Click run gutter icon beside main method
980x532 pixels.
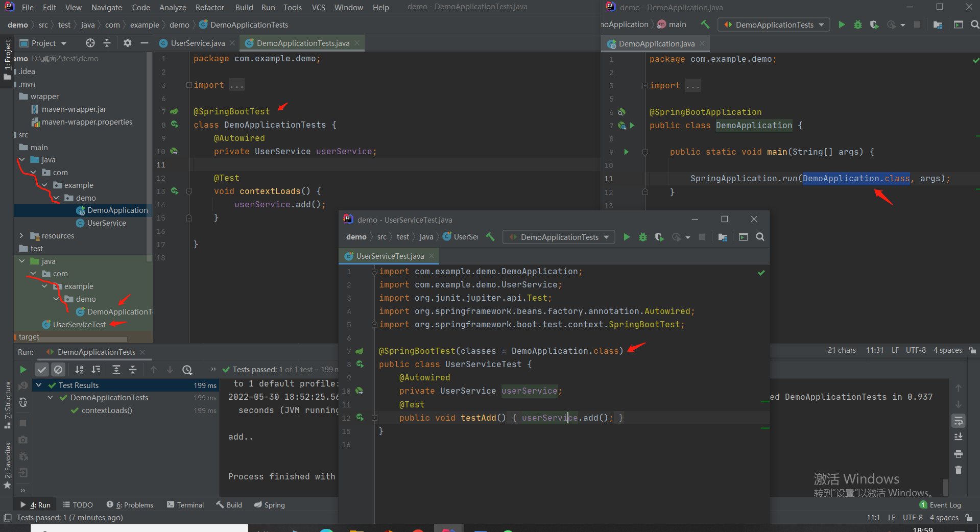(x=627, y=152)
